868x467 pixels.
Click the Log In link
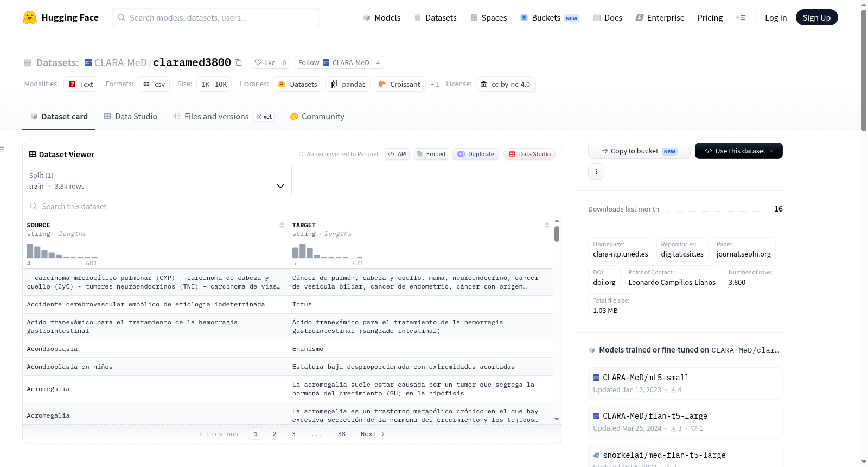point(776,17)
